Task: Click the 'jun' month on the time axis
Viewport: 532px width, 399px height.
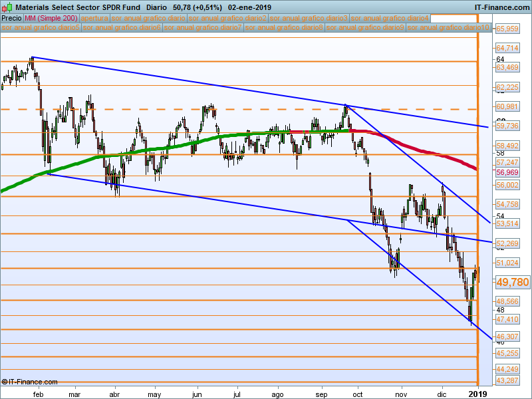Action: pyautogui.click(x=197, y=394)
